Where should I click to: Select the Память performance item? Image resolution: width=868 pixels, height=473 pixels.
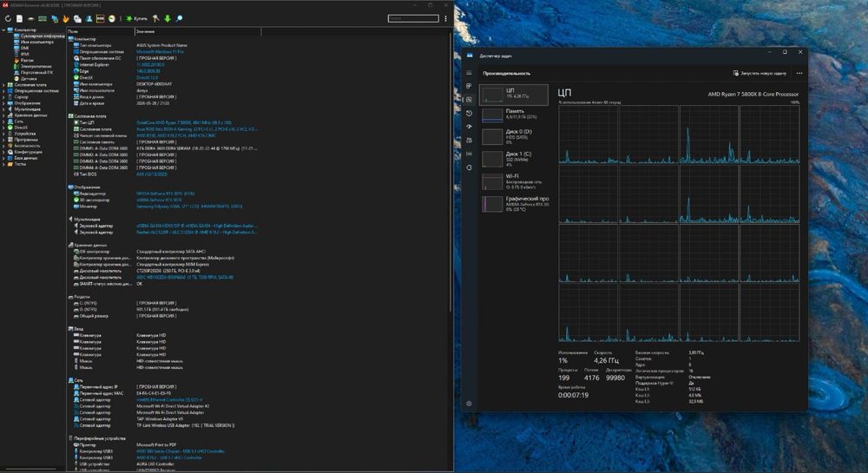(514, 115)
